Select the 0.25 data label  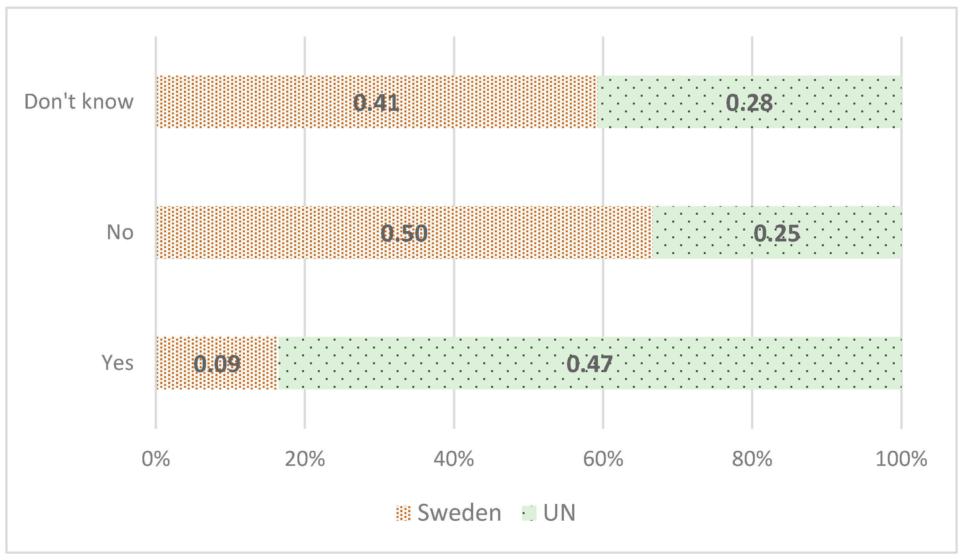click(x=777, y=234)
